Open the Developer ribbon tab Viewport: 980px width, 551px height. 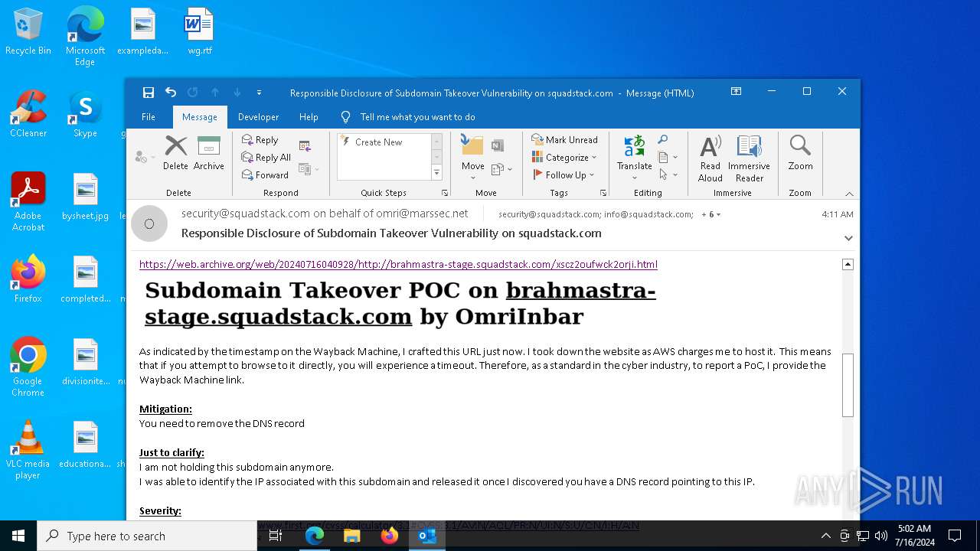(x=258, y=117)
